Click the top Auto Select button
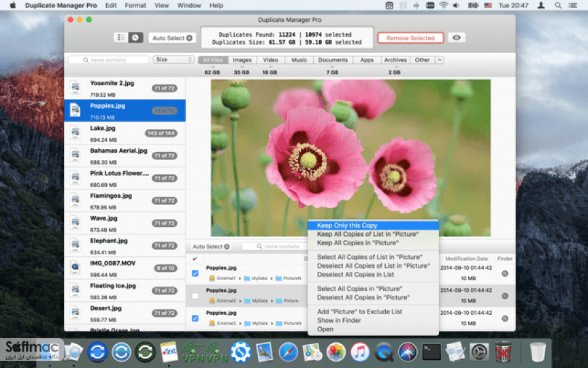 (x=172, y=38)
